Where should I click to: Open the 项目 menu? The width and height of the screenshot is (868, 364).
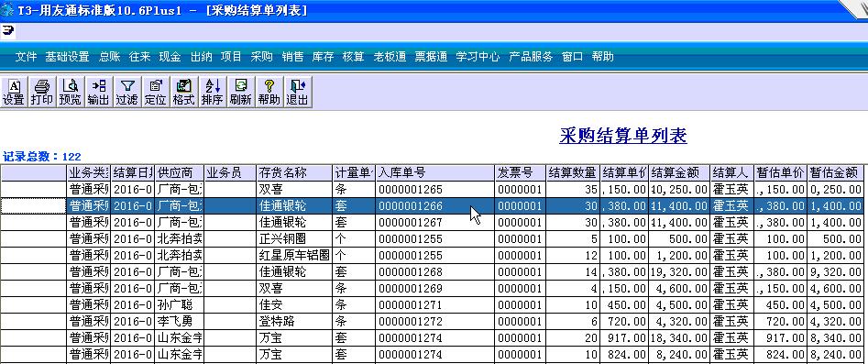tap(231, 57)
